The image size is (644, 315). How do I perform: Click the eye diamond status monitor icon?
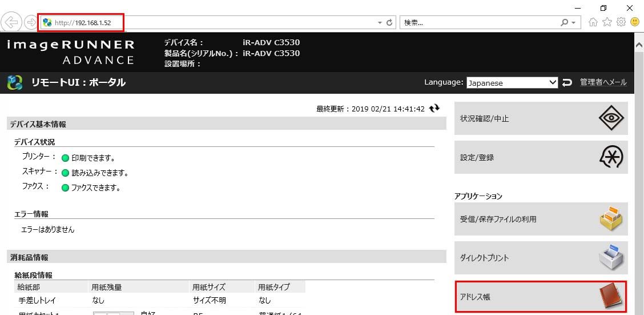(611, 118)
